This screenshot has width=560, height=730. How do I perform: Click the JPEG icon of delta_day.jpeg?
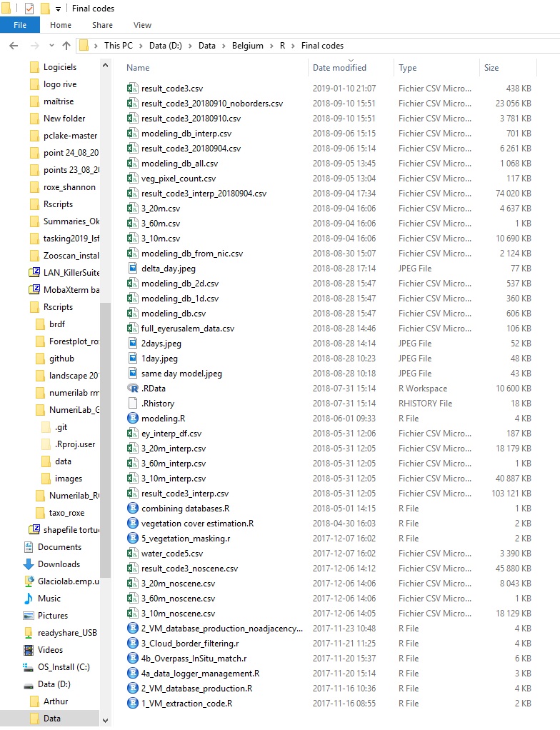tap(132, 269)
